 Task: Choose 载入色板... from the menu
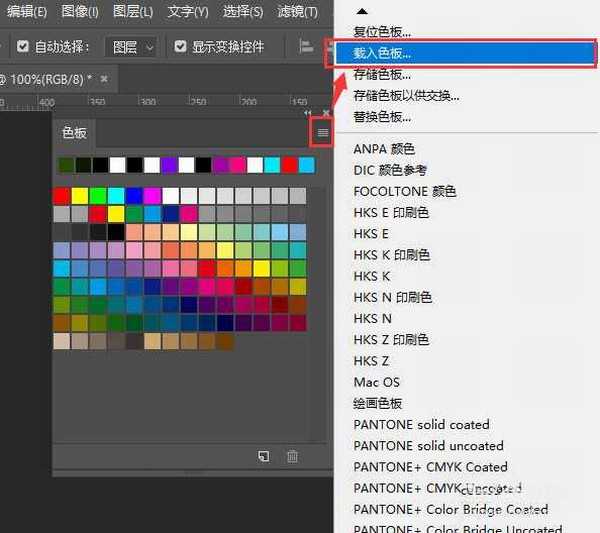tap(382, 53)
